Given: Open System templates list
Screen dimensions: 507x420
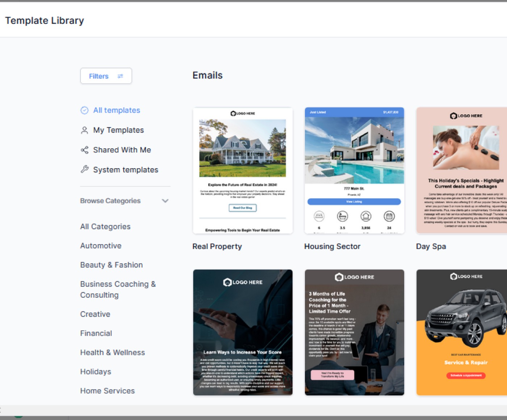Looking at the screenshot, I should (x=126, y=170).
